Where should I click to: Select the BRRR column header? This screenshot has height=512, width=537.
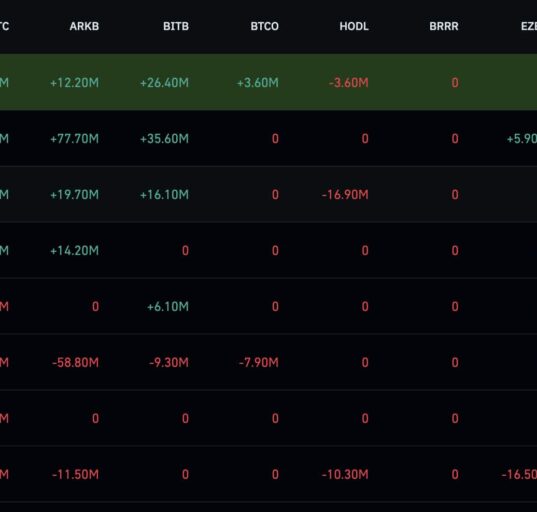coord(444,26)
